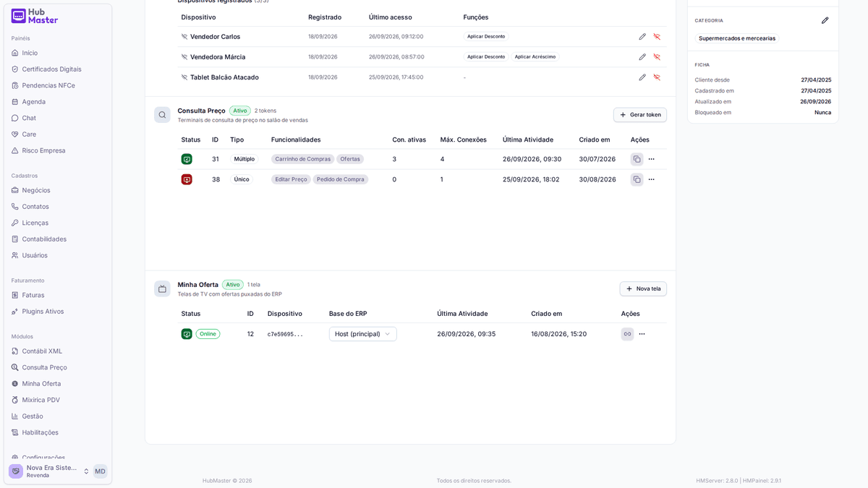Click the Múltiplo type badge
Image resolution: width=868 pixels, height=488 pixels.
[x=244, y=159]
